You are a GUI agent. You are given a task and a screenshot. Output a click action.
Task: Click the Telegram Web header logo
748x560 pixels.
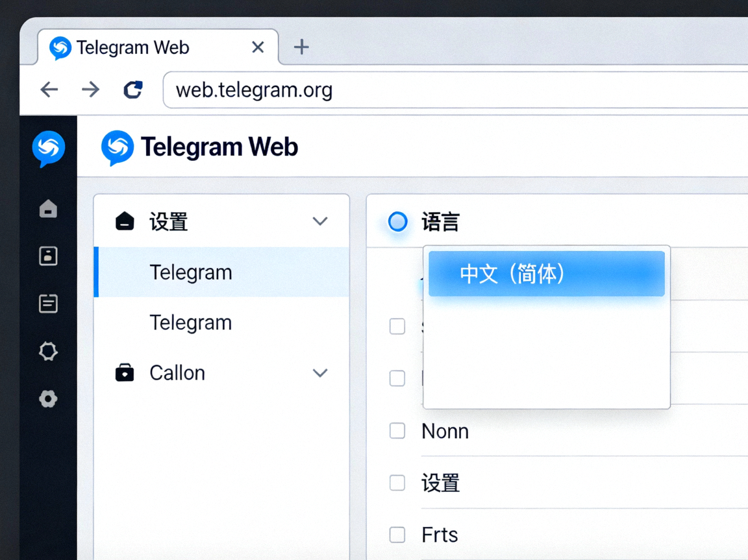pyautogui.click(x=118, y=147)
